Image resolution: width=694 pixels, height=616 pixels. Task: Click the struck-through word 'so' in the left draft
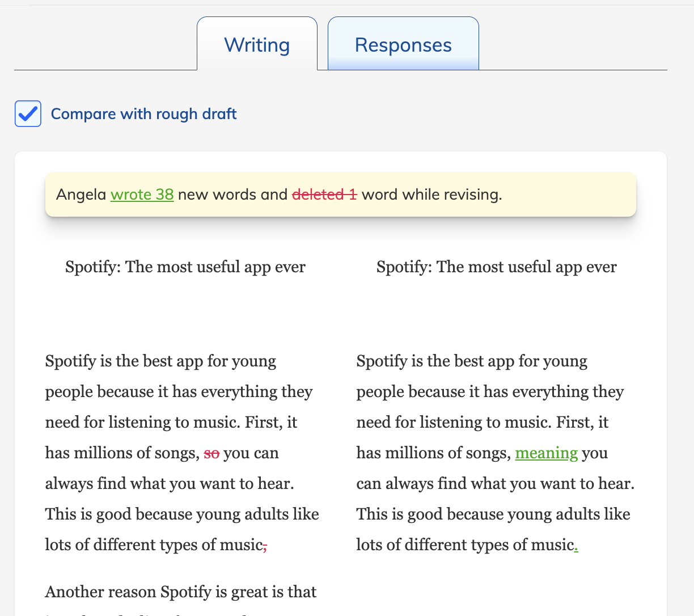(x=211, y=453)
